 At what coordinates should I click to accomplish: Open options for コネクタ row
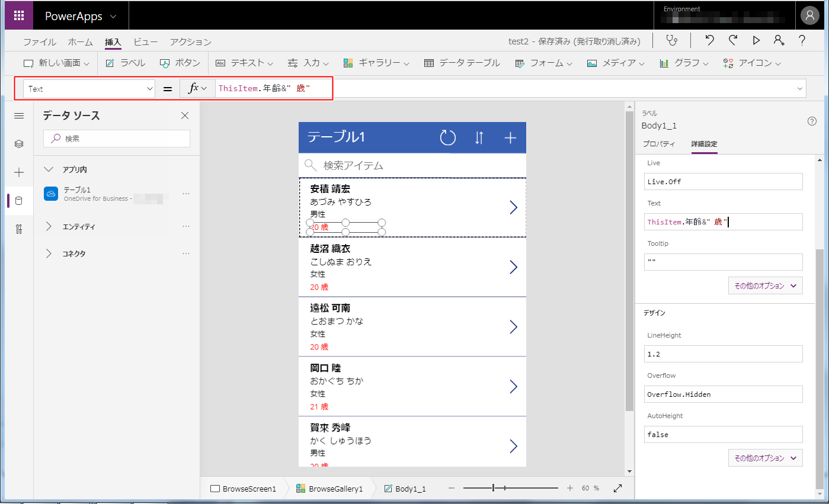186,253
